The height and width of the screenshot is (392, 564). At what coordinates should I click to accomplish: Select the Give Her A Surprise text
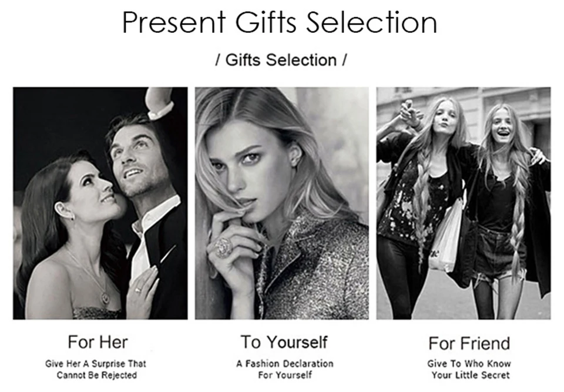tap(96, 369)
